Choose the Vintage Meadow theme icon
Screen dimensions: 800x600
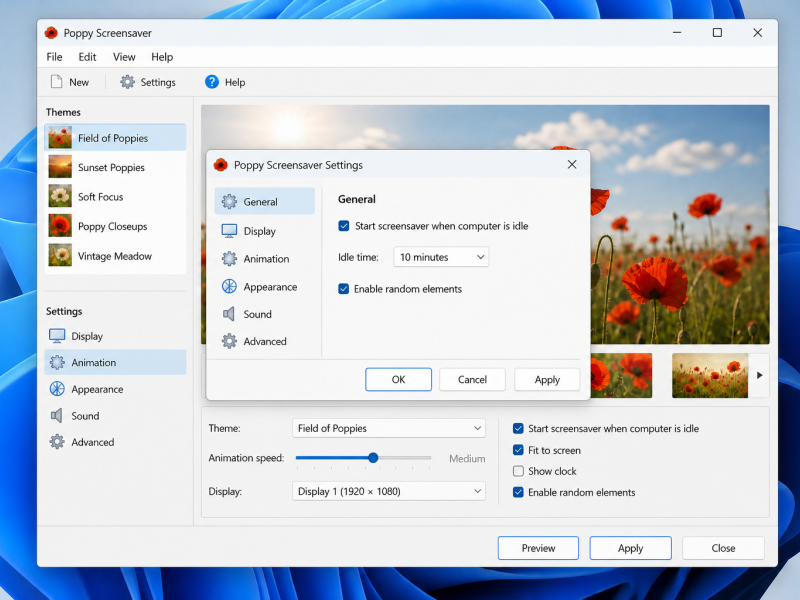tap(60, 256)
